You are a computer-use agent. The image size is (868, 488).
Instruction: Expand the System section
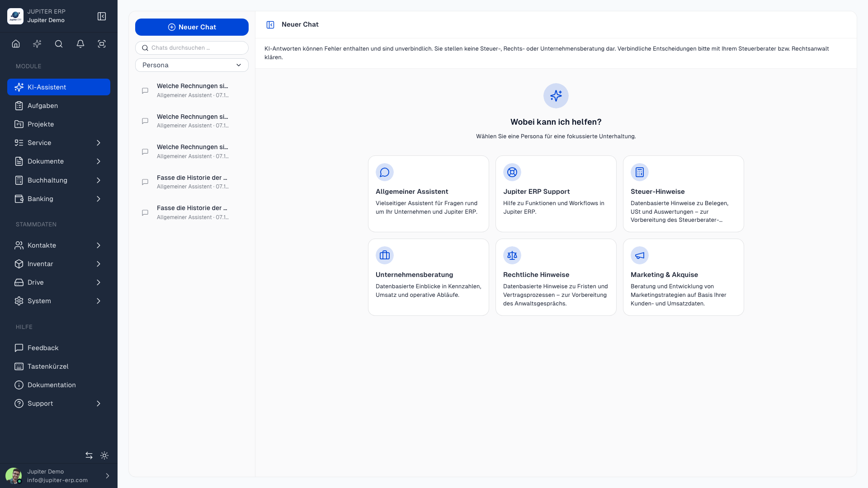59,301
